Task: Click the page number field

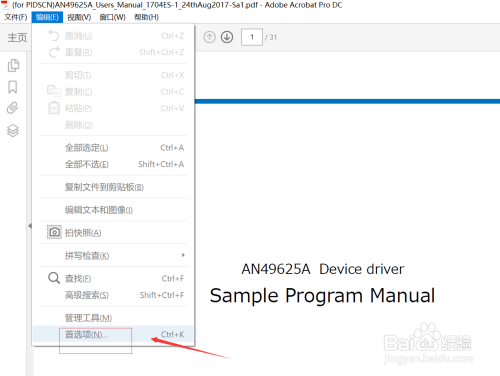Action: coord(252,37)
